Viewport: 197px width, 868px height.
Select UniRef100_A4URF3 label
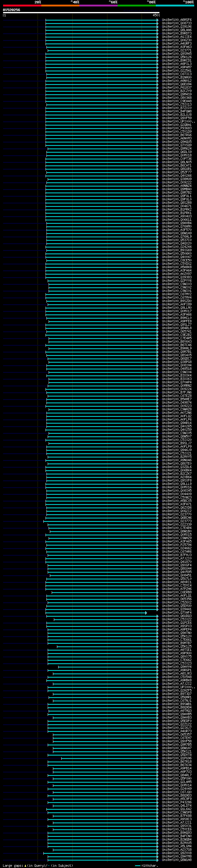tap(176, 43)
